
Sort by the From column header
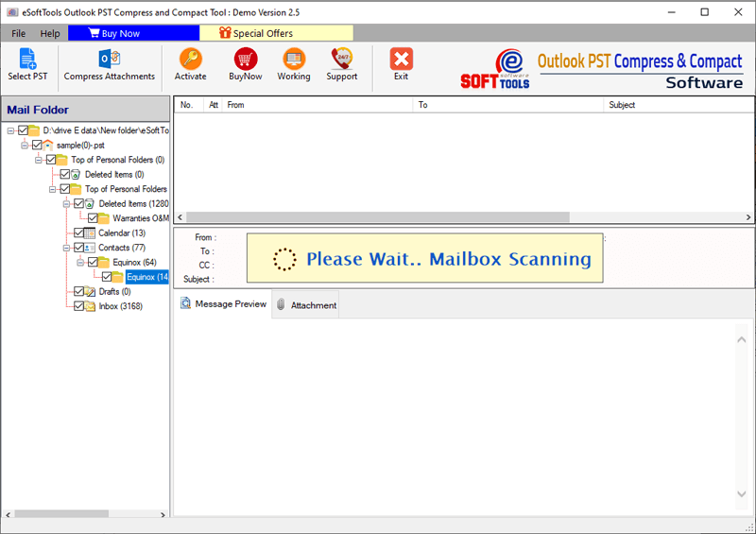click(318, 105)
